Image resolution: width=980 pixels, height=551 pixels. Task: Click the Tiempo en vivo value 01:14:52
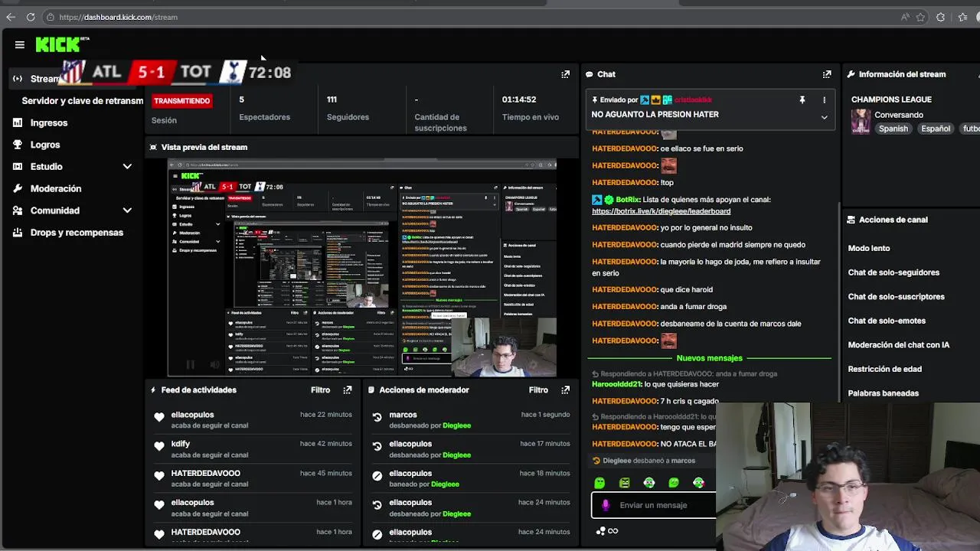coord(519,99)
